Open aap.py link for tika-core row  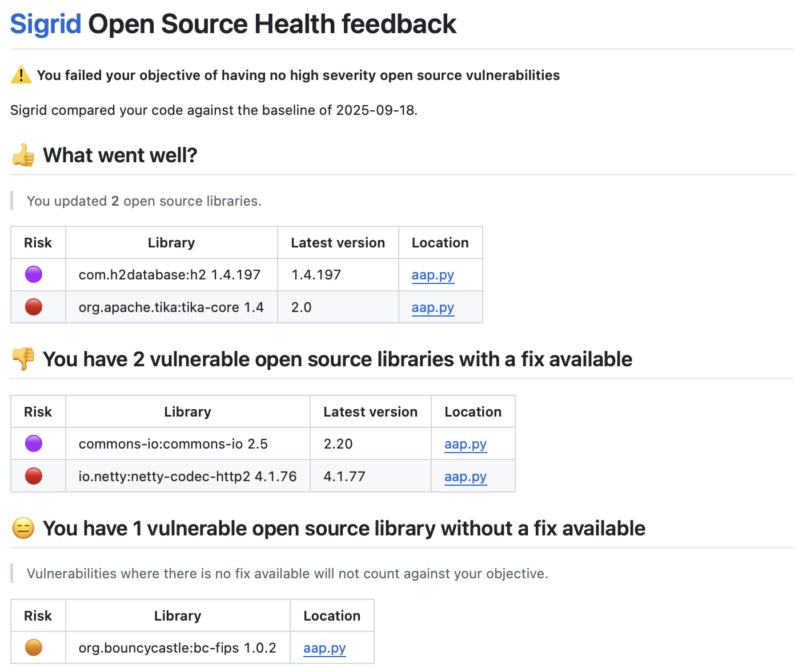[432, 307]
